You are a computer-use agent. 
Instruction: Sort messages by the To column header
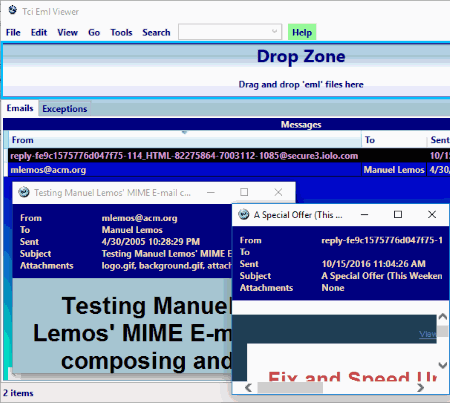[x=394, y=140]
